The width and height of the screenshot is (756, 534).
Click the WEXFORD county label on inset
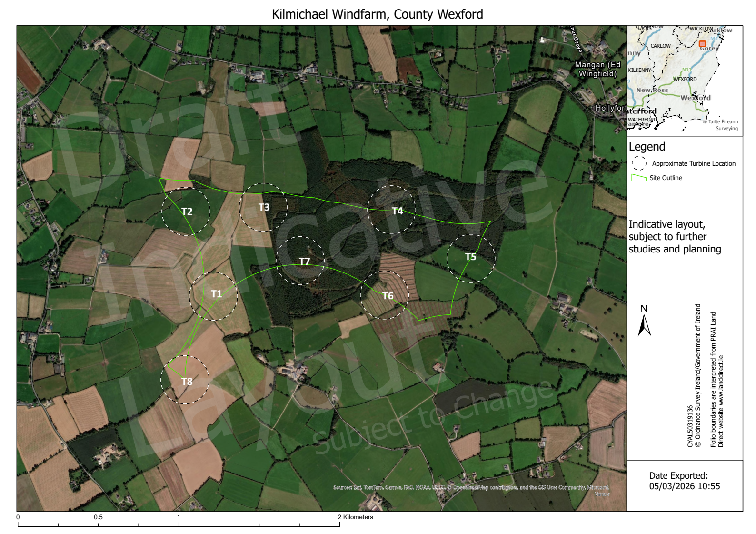click(x=685, y=79)
